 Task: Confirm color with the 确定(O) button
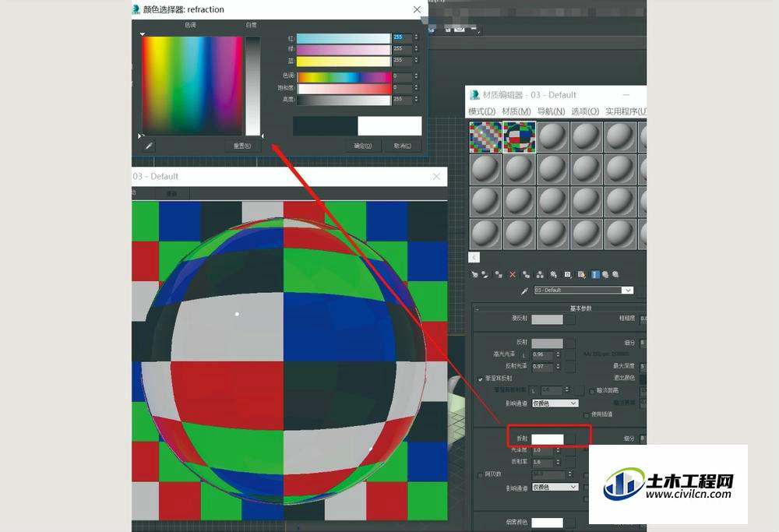point(363,146)
